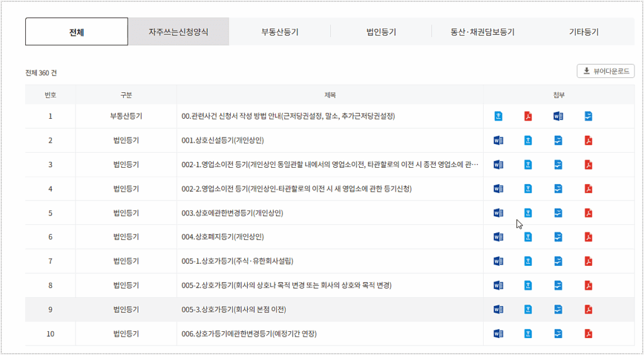Click the 부동산등기 cell in row 1

126,117
